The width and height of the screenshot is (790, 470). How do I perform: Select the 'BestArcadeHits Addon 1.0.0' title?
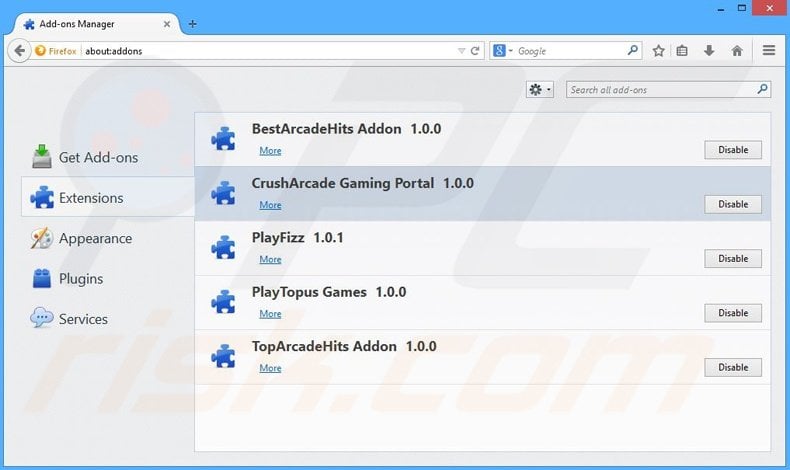[346, 129]
